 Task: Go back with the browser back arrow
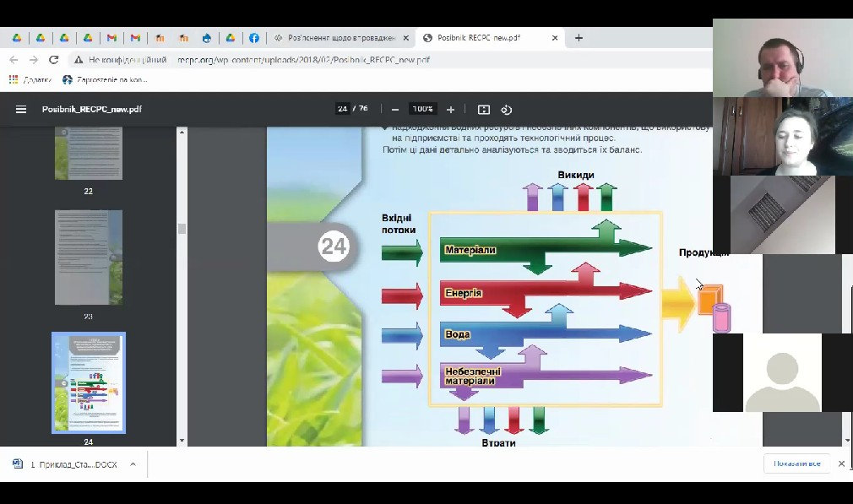point(14,60)
